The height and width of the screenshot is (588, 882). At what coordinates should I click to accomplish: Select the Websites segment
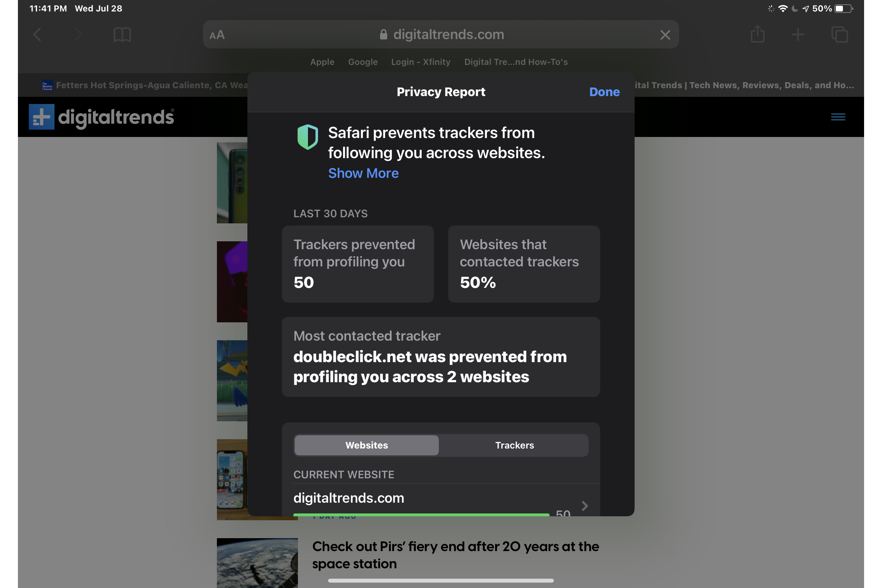click(366, 445)
